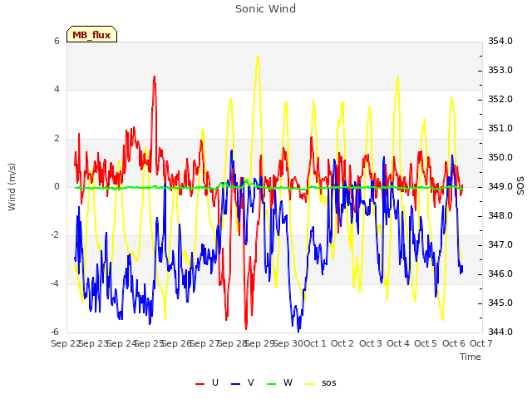
Task: Click the 349.0 right axis value
Action: point(500,186)
